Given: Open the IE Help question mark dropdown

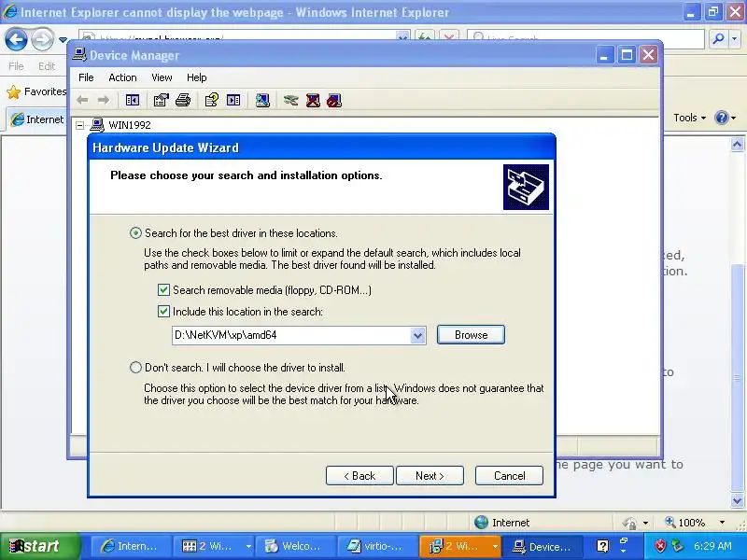Looking at the screenshot, I should 726,118.
